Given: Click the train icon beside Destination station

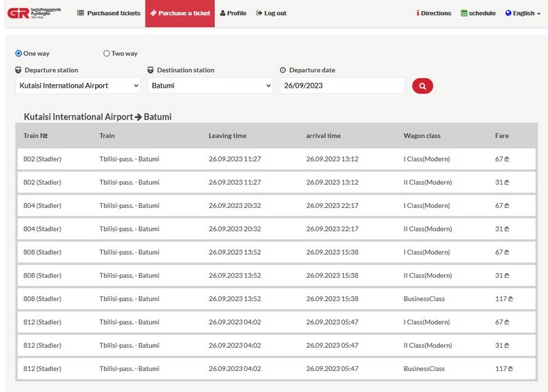Looking at the screenshot, I should (x=150, y=70).
